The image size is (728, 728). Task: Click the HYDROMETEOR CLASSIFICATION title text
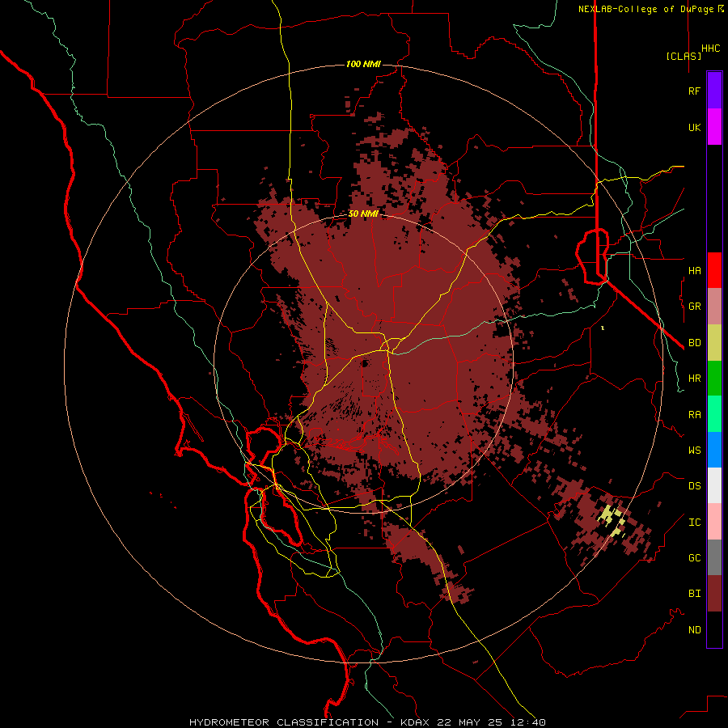click(284, 722)
